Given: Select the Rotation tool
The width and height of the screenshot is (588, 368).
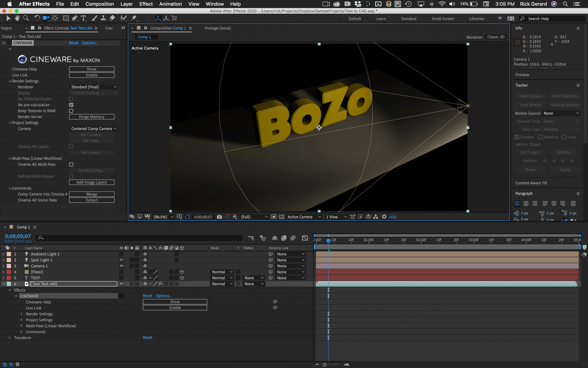Looking at the screenshot, I should [37, 18].
